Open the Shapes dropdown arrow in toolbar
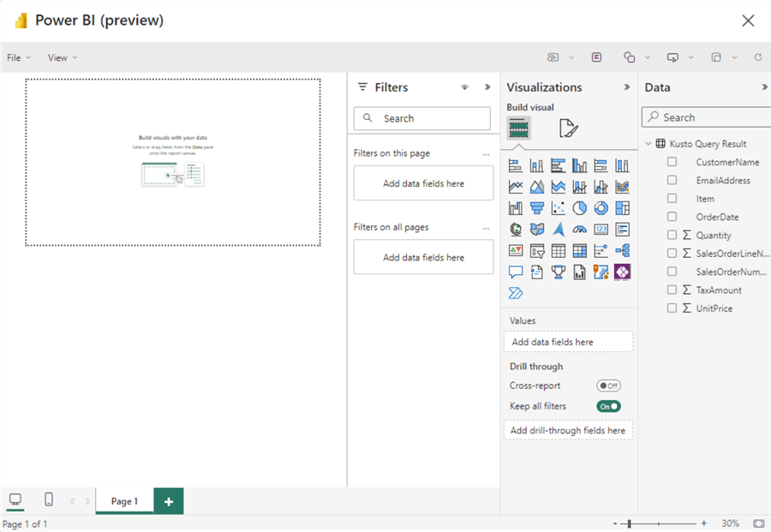This screenshot has height=532, width=771. (x=647, y=57)
